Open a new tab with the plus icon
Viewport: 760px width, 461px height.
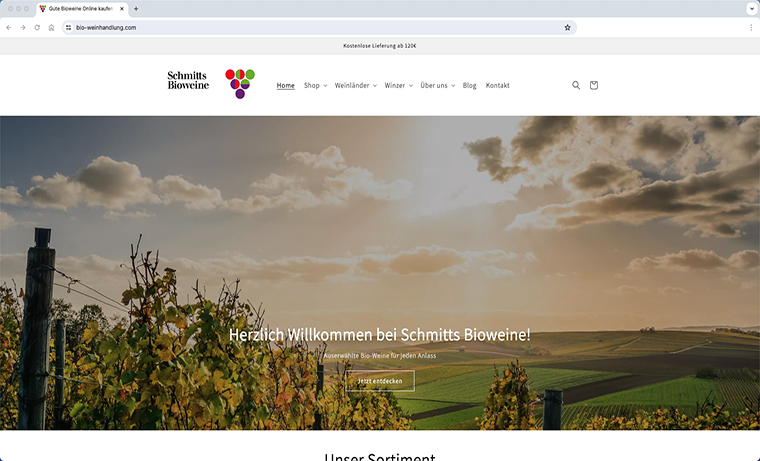136,9
